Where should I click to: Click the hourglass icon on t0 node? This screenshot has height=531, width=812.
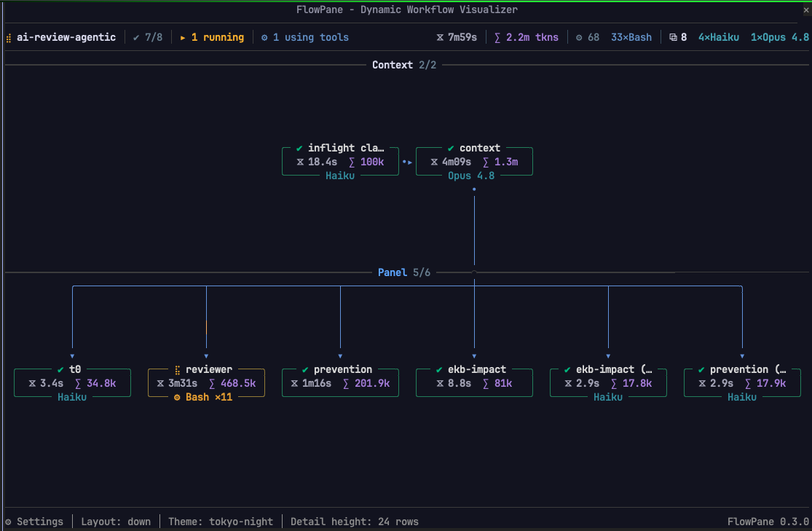tap(32, 383)
